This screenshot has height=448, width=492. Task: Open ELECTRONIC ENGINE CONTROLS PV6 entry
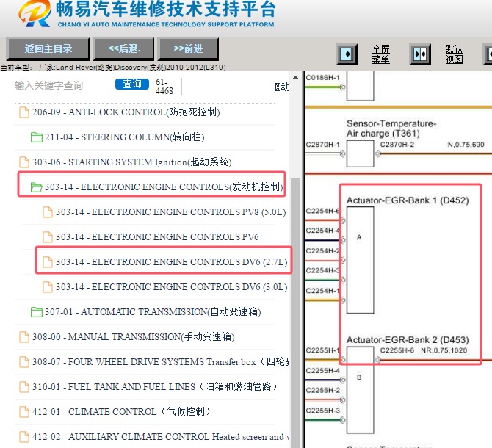click(157, 237)
